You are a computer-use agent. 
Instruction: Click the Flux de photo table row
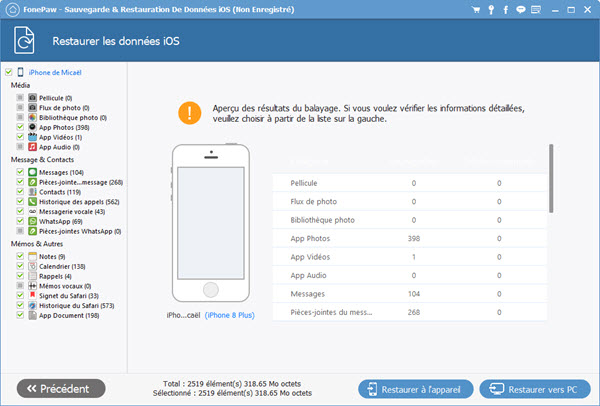pyautogui.click(x=409, y=201)
